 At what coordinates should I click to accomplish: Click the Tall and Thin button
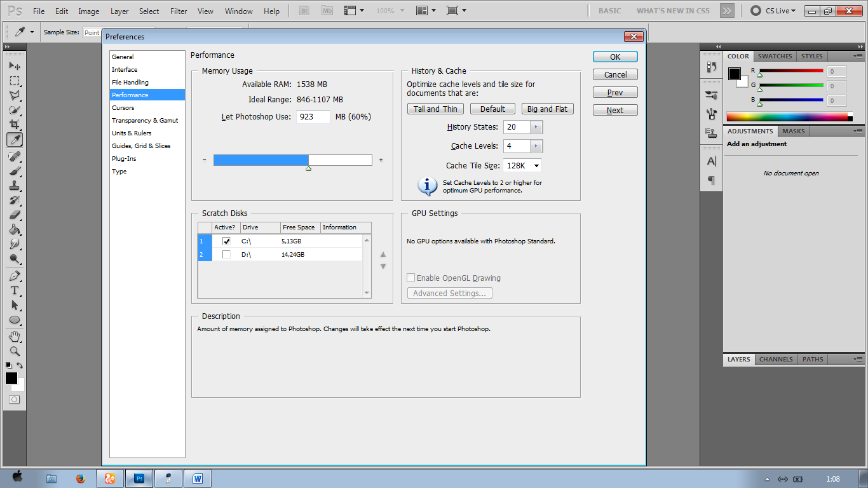pos(435,109)
